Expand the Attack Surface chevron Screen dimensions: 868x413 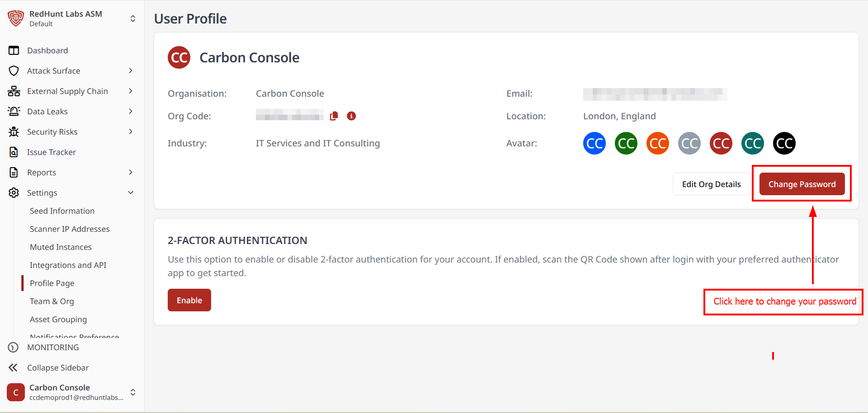131,70
